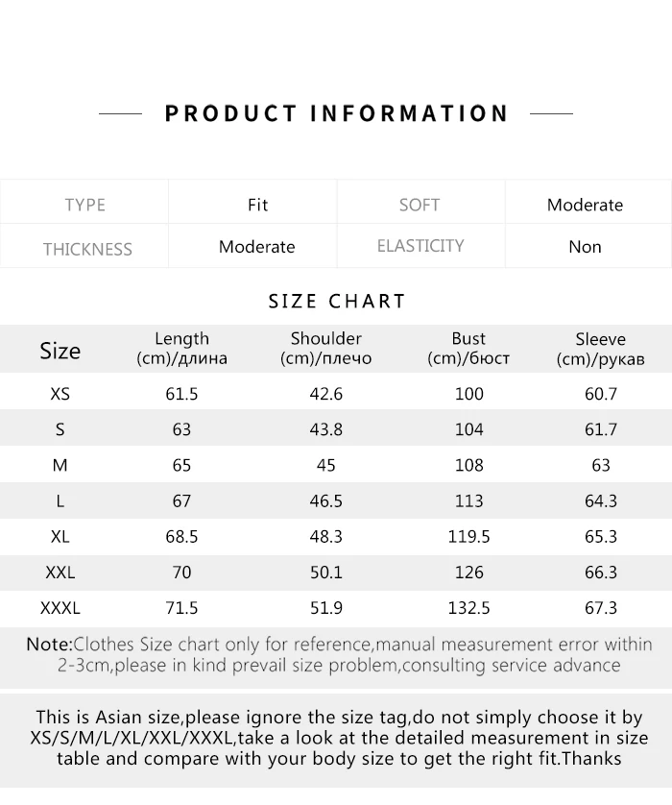Image resolution: width=672 pixels, height=805 pixels.
Task: Click the TYPE label cell
Action: point(84,205)
